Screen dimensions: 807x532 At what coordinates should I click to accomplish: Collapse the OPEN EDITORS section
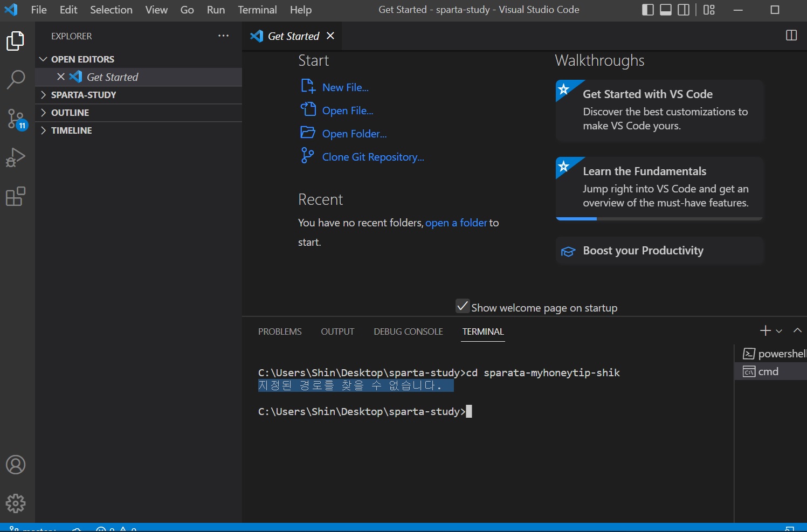pyautogui.click(x=139, y=59)
